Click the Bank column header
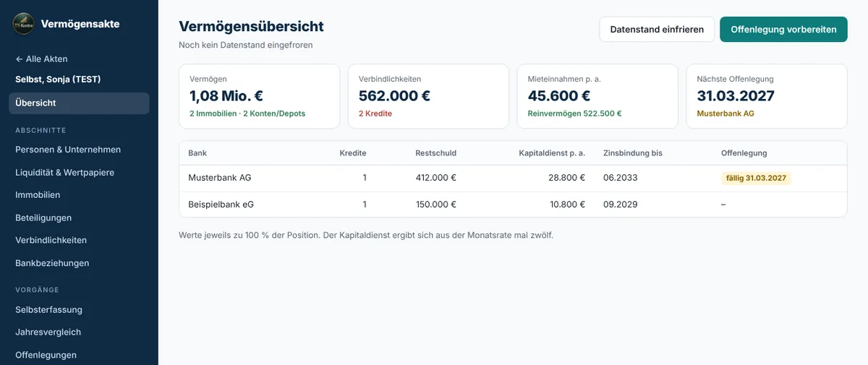 197,153
